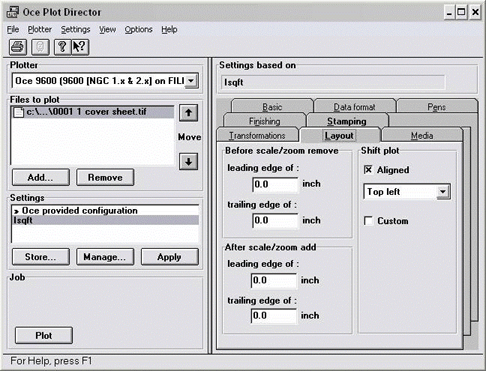
Task: Switch to the Finishing tab
Action: [x=265, y=121]
